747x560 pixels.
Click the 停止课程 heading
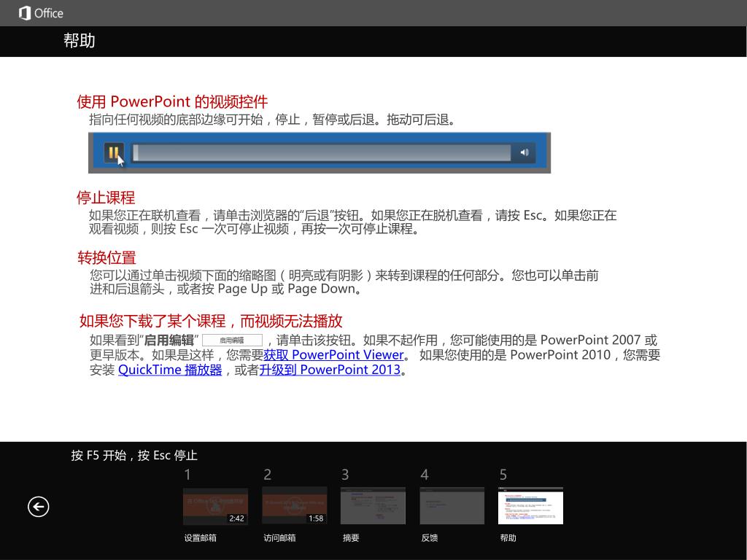[106, 198]
